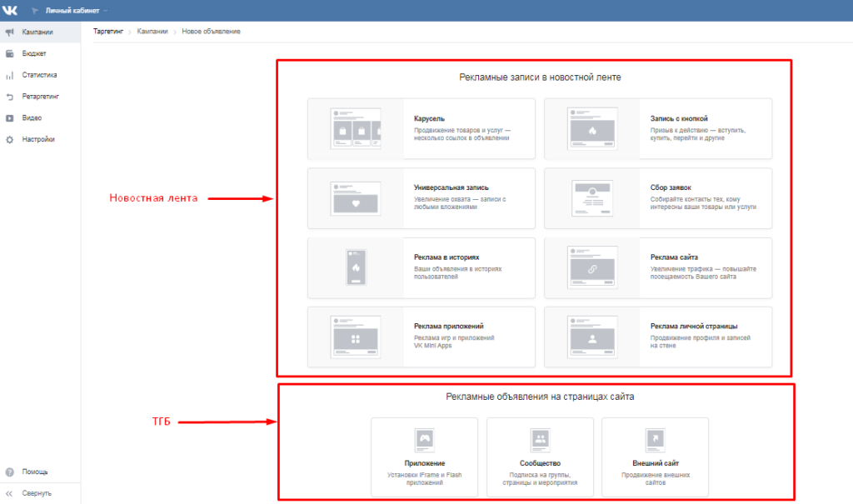This screenshot has width=853, height=504.
Task: Click the VK logo icon
Action: (11, 11)
